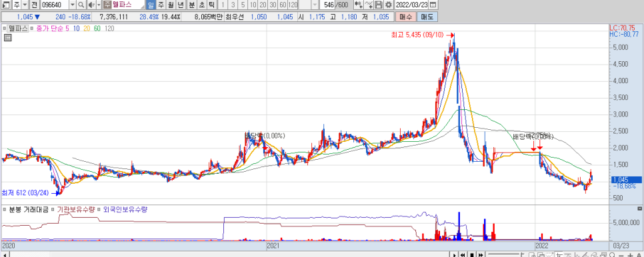
Task: Click the speaker sound icon
Action: click(91, 5)
